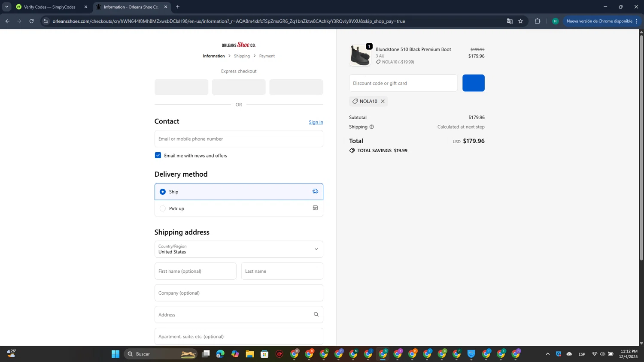Show hidden system tray icons

[x=547, y=354]
